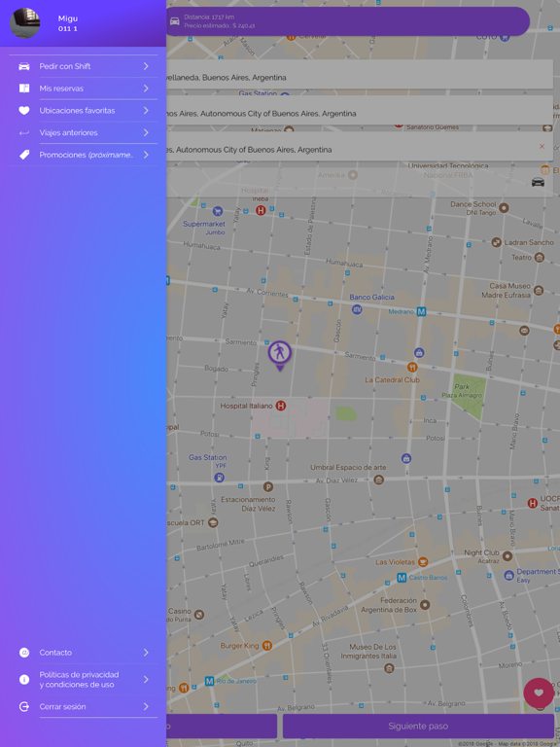Click Casa Museo Madre Eufrasia marker
This screenshot has height=747, width=560.
539,290
